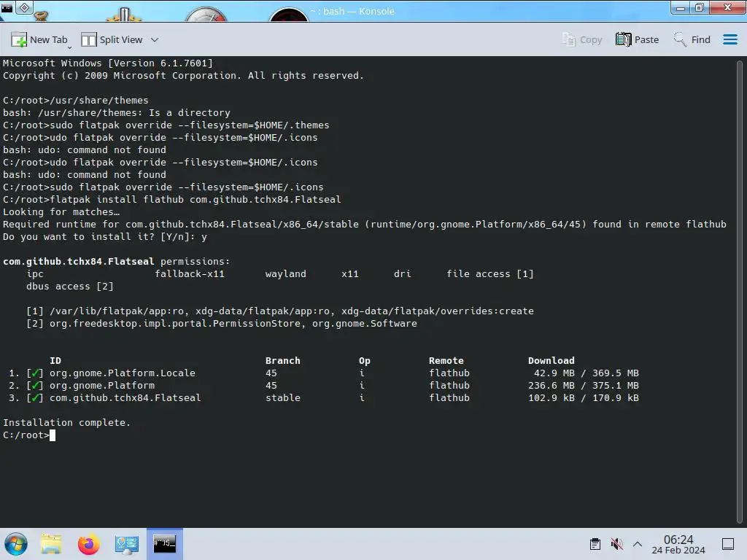Open the clock showing 06:24
This screenshot has height=560, width=747.
[678, 544]
